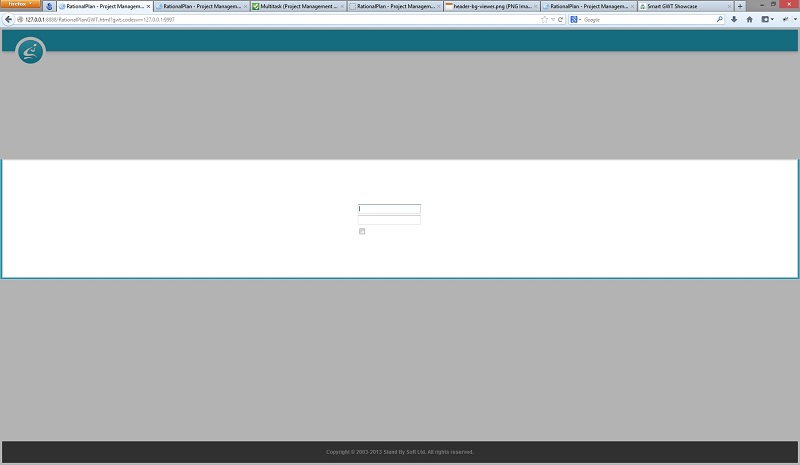Open the downloads arrow icon
The width and height of the screenshot is (800, 465).
734,19
